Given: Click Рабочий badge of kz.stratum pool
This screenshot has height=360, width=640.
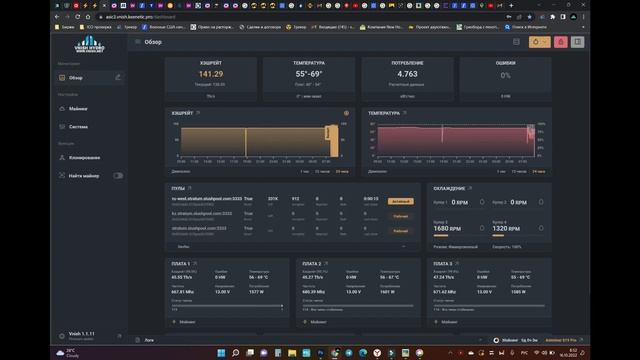Looking at the screenshot, I should click(400, 216).
